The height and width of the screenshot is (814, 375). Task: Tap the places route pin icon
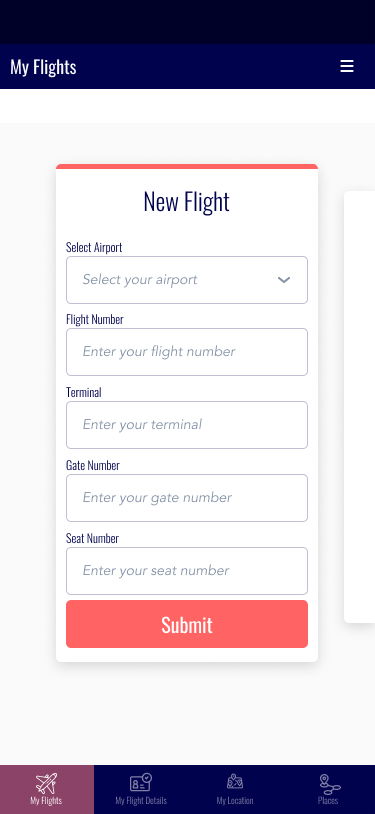pos(329,783)
